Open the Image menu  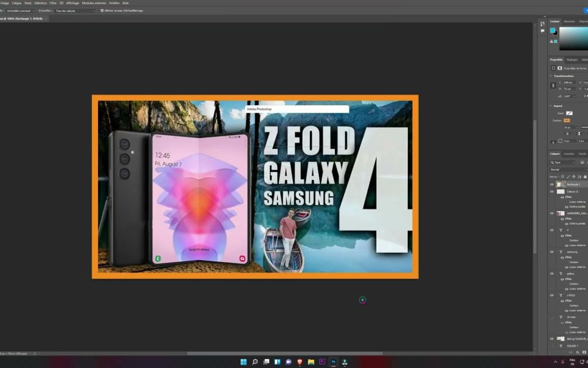tap(5, 3)
